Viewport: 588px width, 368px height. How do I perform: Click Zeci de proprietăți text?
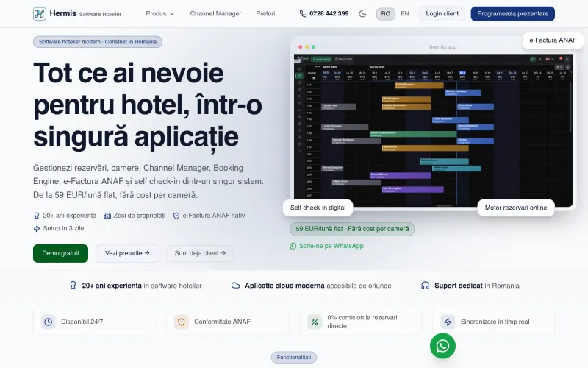[x=140, y=216]
